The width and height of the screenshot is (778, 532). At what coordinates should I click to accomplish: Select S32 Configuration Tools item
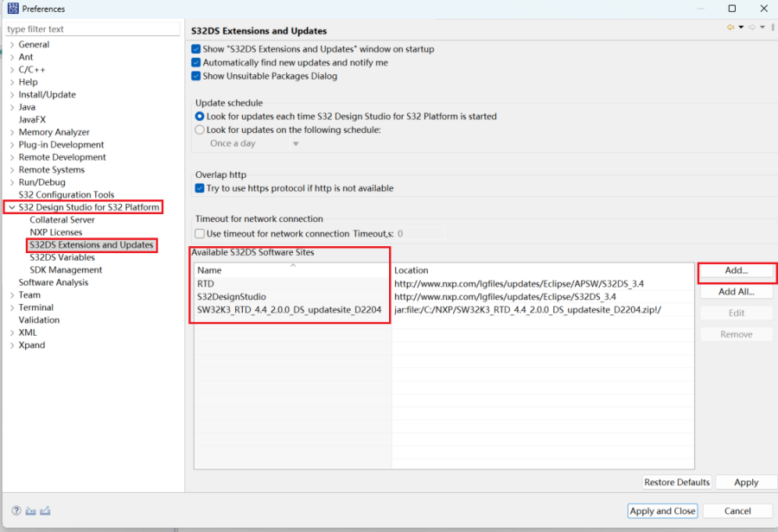(66, 194)
